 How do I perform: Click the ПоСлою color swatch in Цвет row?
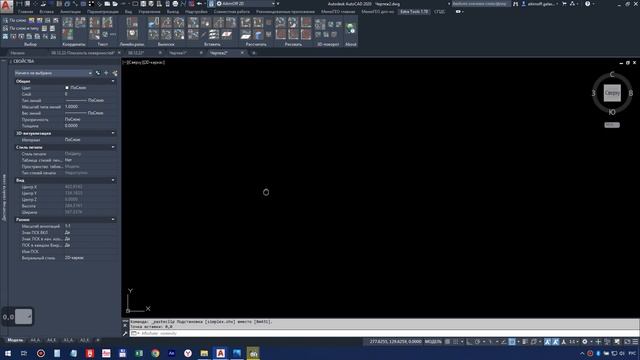coord(67,88)
